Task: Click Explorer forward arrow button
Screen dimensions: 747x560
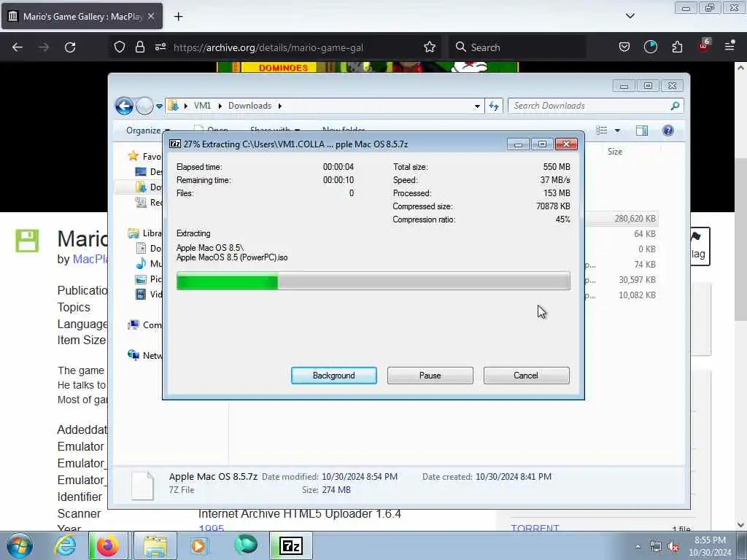Action: (144, 106)
